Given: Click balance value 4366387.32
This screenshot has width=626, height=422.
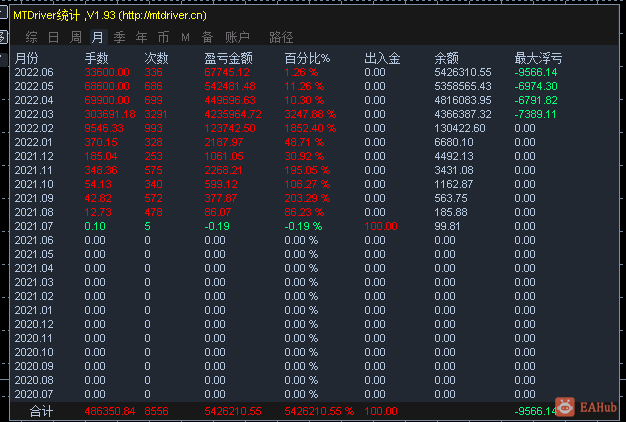Looking at the screenshot, I should (463, 114).
